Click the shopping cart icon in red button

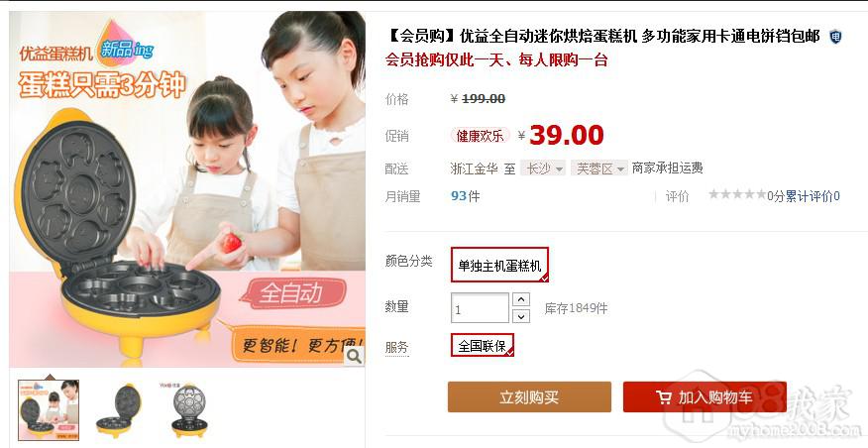(663, 397)
